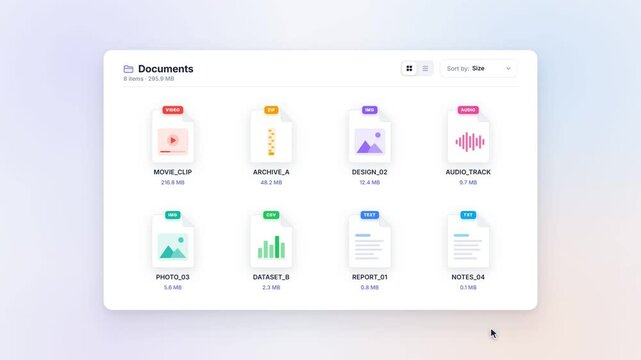Click the pink AUDIO badge
641x360 pixels.
pos(468,110)
